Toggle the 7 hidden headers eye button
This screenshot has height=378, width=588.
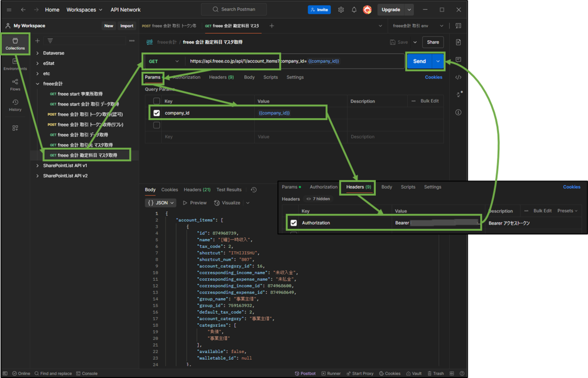318,199
